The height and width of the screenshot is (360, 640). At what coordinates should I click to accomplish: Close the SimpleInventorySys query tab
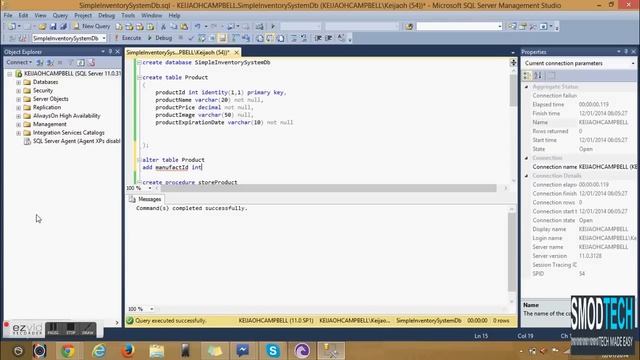pos(236,52)
